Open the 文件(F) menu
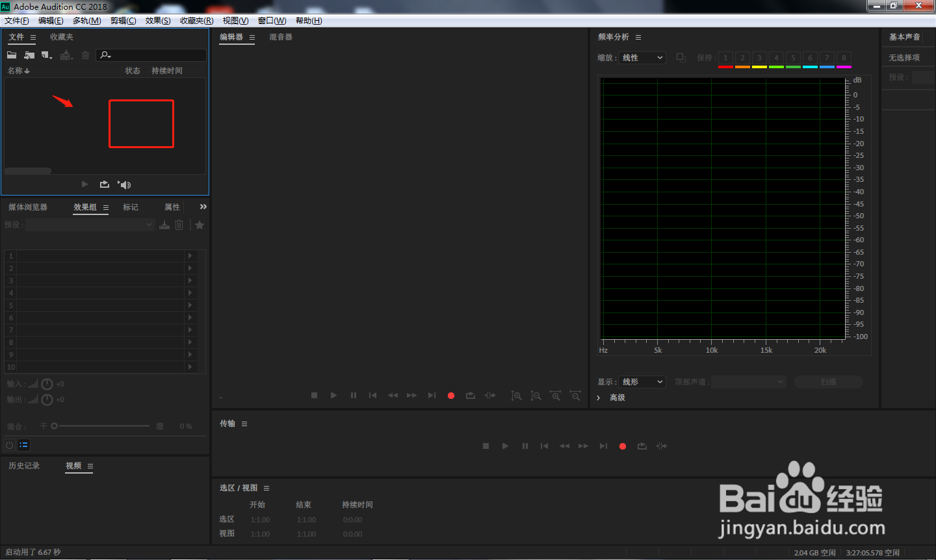936x560 pixels. [16, 21]
